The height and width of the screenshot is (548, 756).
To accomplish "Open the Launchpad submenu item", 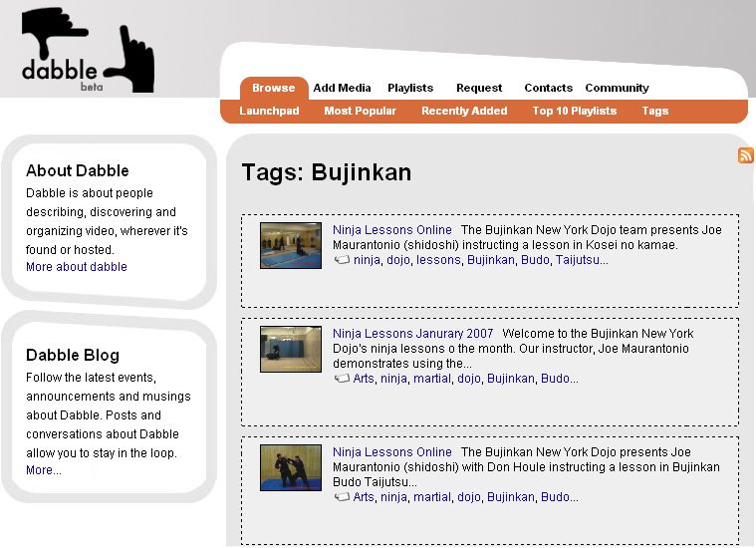I will coord(269,111).
